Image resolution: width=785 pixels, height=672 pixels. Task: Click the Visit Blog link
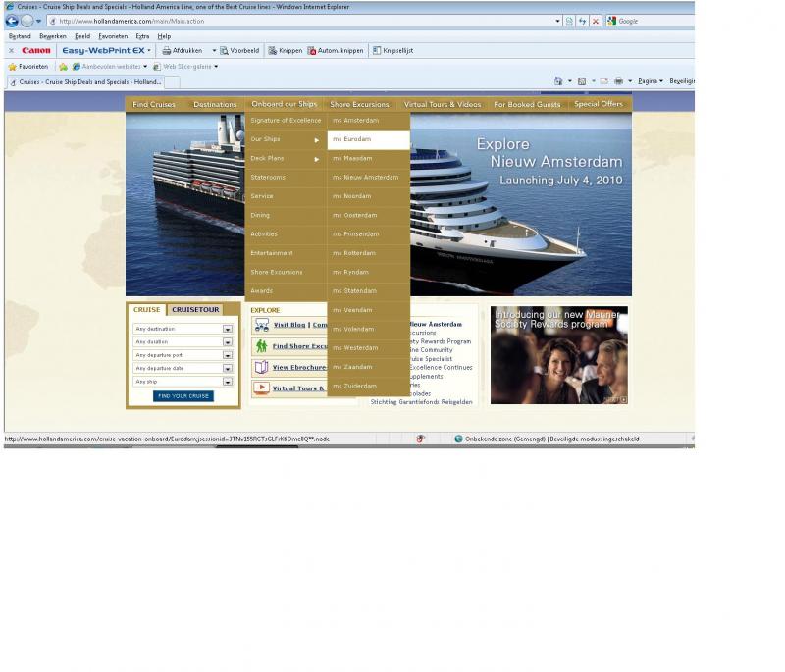(x=289, y=325)
